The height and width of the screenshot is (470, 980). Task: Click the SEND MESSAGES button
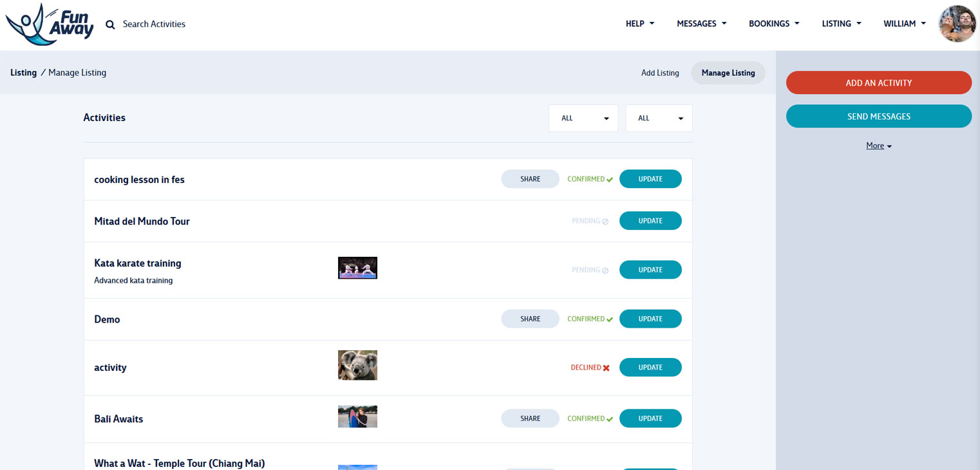pos(878,117)
